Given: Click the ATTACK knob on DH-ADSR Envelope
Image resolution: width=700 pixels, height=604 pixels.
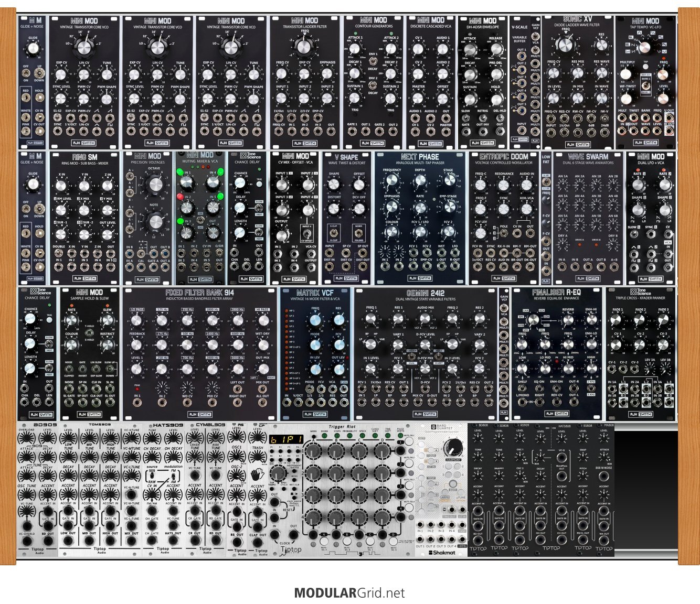Looking at the screenshot, I should tap(470, 49).
